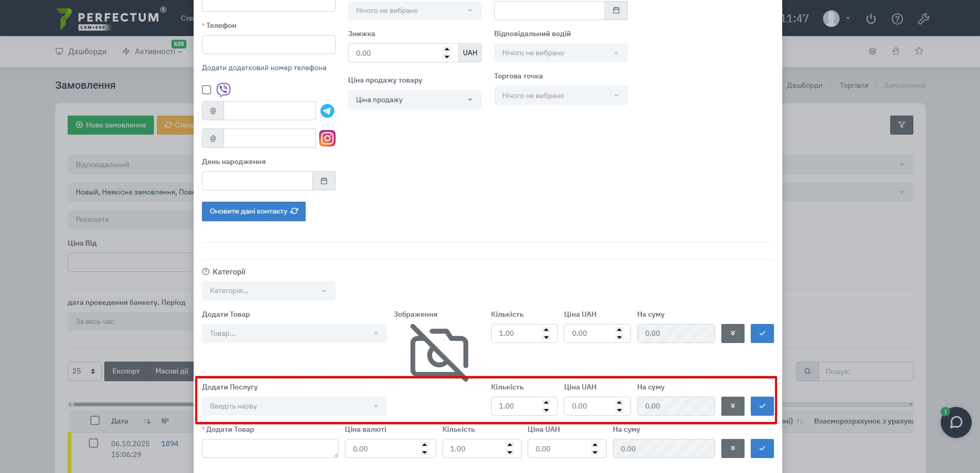Open the Введіть назву service dropdown

[x=294, y=406]
